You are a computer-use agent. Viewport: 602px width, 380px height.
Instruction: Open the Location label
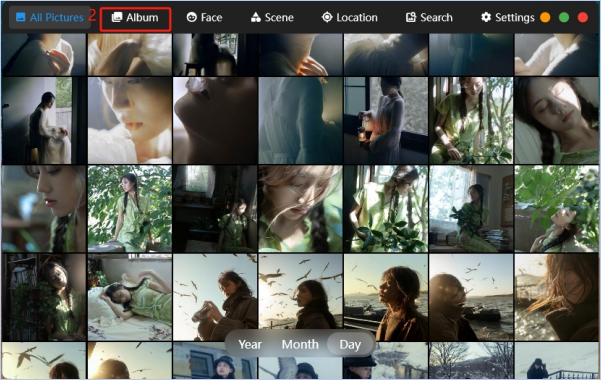[x=357, y=17]
